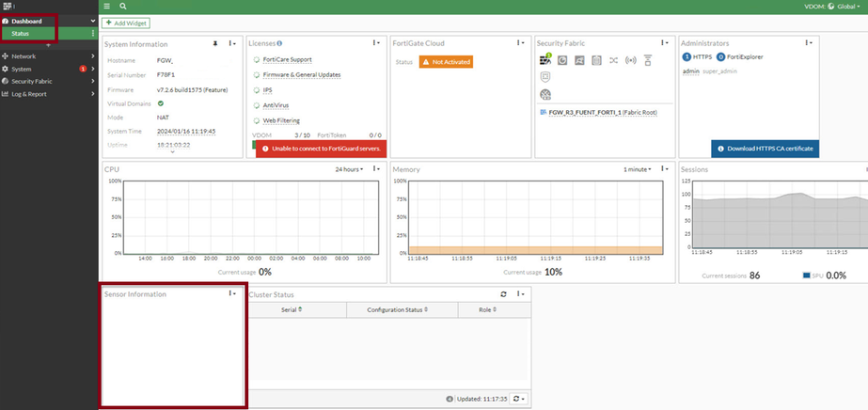Expand the Log & Report menu
The width and height of the screenshot is (868, 410).
(x=49, y=94)
